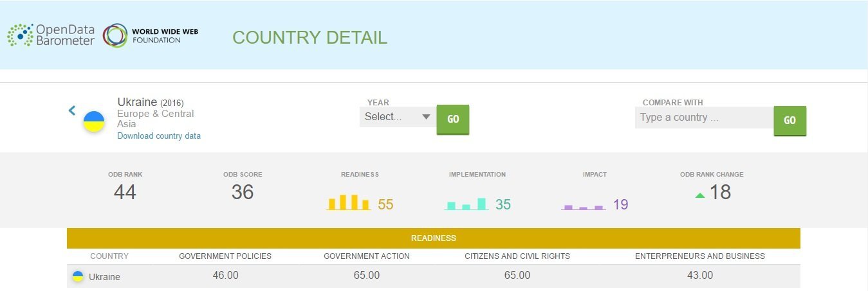Click the purple Impact bar chart
Screen dimensions: 868x291
click(x=584, y=207)
